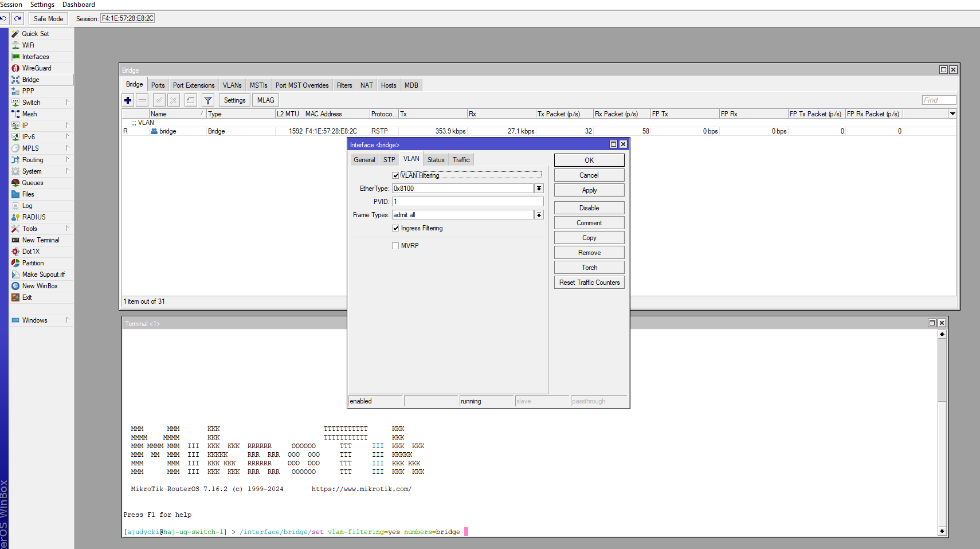Click the Cancel button
Image resolution: width=980 pixels, height=549 pixels.
(x=589, y=175)
